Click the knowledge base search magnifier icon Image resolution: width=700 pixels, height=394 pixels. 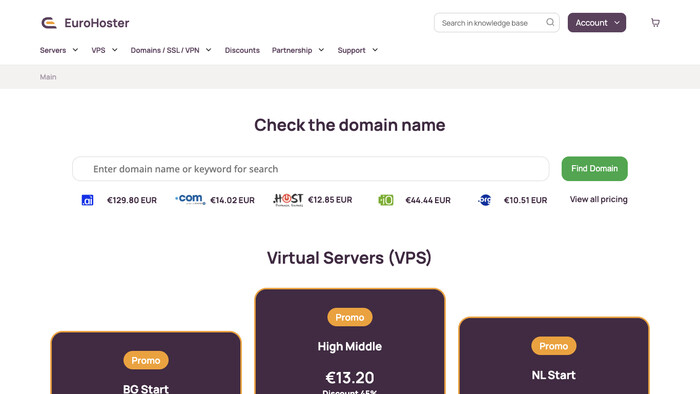pyautogui.click(x=550, y=22)
